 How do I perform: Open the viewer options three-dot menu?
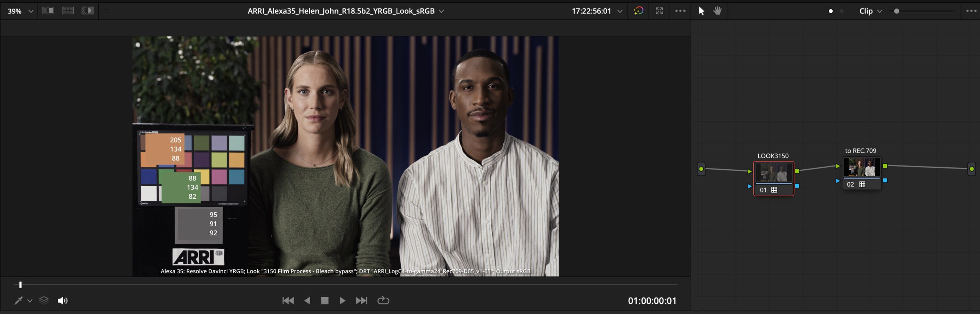click(680, 11)
